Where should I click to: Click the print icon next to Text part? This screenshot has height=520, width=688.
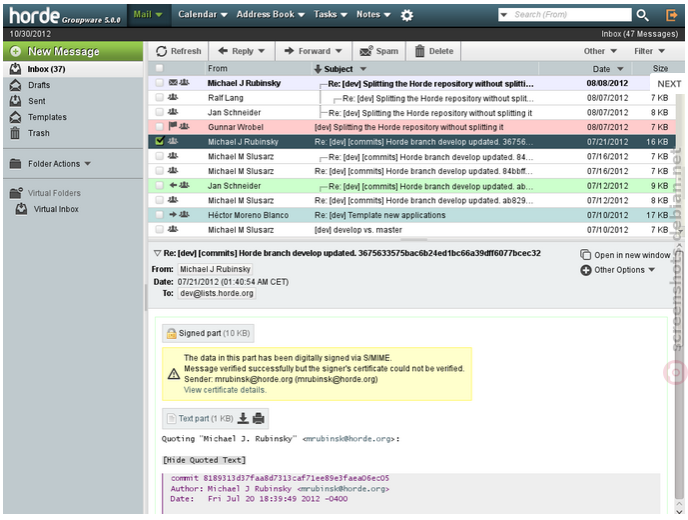[259, 418]
